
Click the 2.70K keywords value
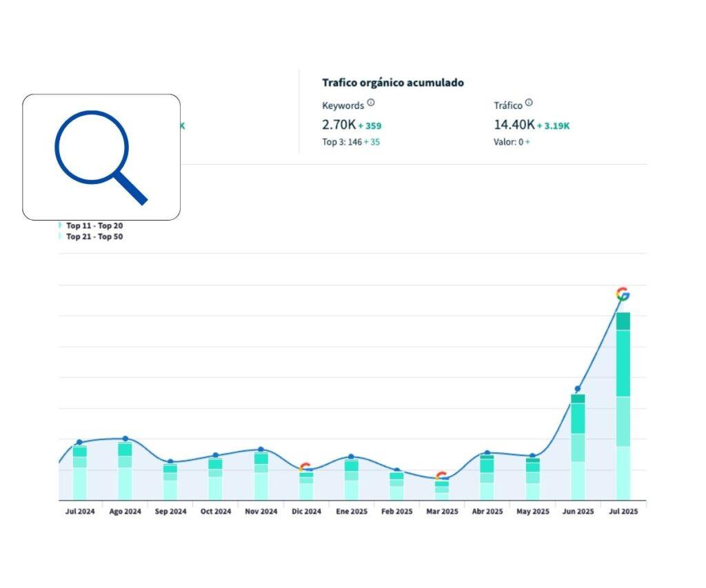tap(338, 125)
